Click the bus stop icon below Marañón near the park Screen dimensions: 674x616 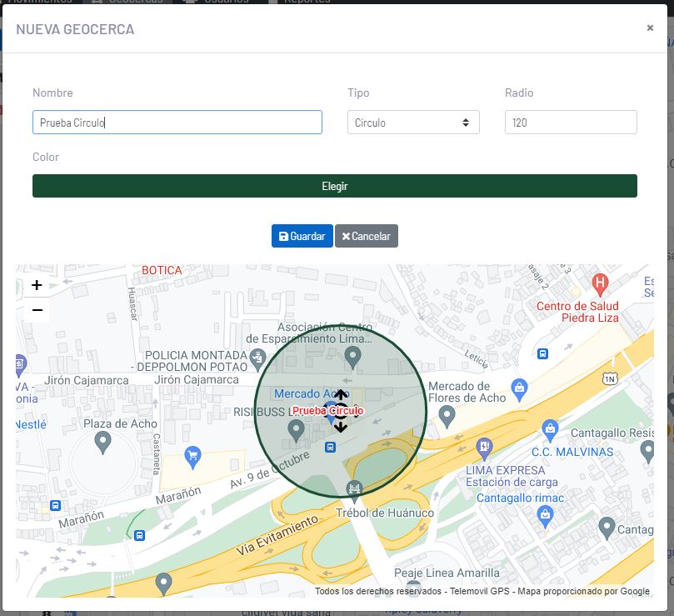[139, 535]
